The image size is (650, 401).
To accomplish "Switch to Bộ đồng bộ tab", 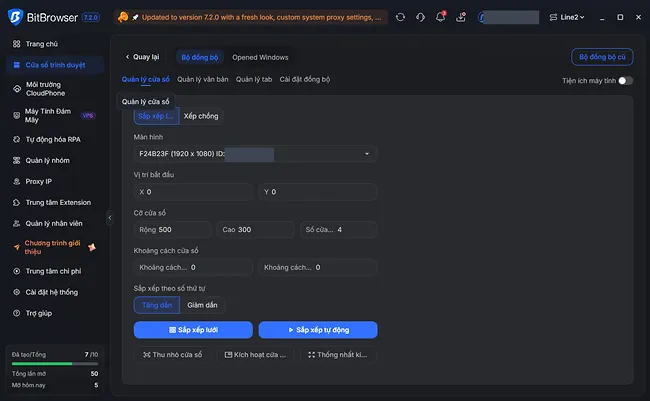I will click(200, 57).
